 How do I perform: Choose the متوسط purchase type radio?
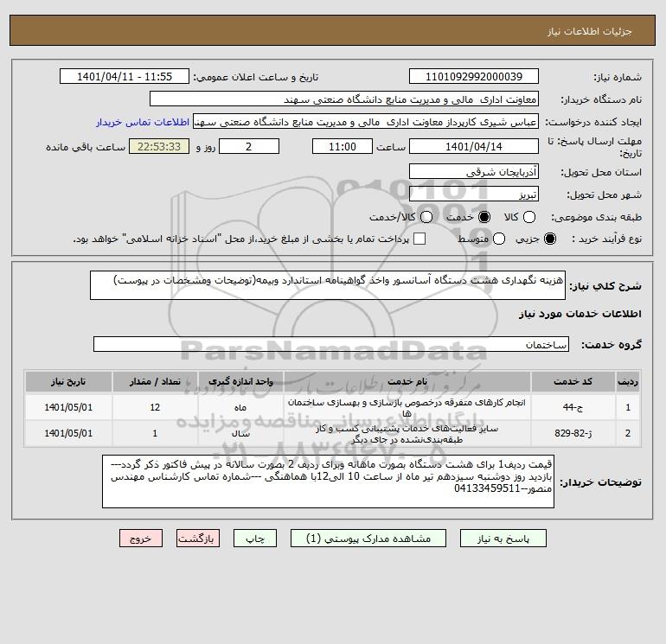coord(499,239)
